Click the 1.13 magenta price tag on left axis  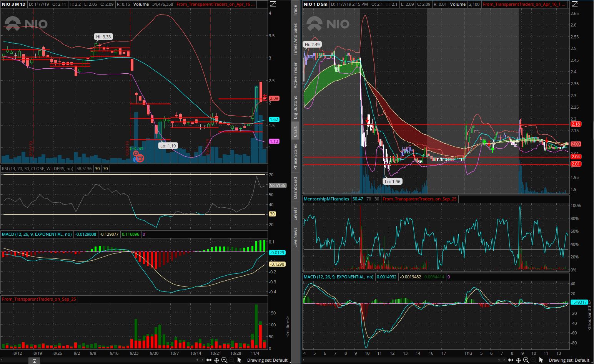pyautogui.click(x=274, y=141)
